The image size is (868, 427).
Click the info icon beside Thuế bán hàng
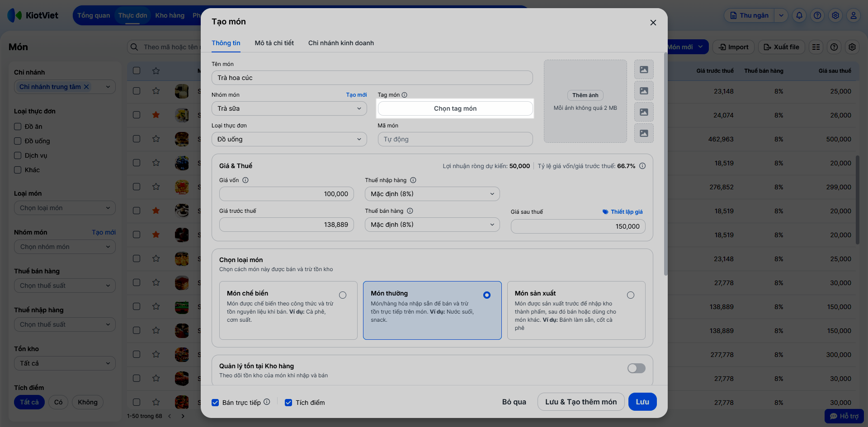(x=410, y=211)
